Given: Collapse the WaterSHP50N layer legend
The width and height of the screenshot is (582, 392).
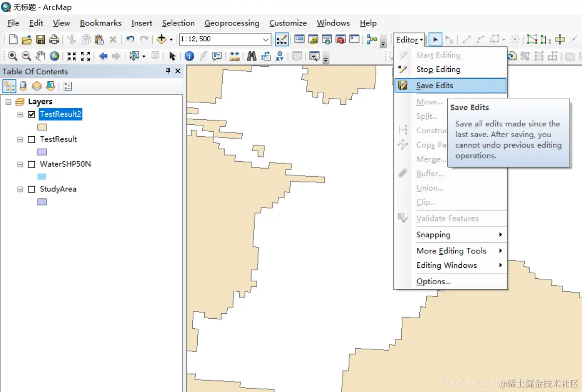Looking at the screenshot, I should 20,164.
